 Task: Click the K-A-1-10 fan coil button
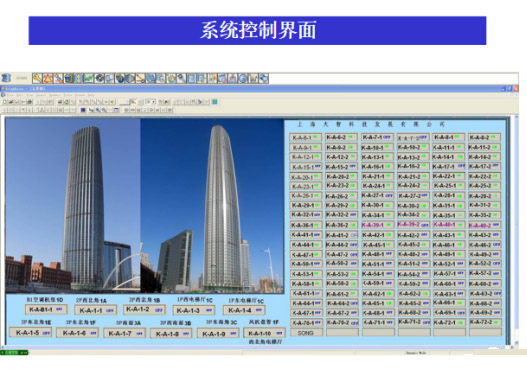click(265, 333)
